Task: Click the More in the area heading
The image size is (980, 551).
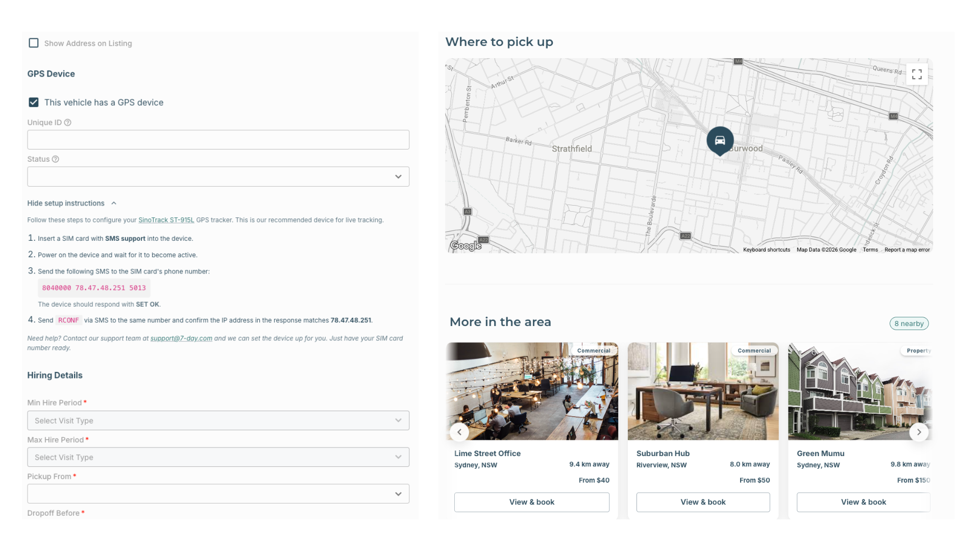Action: [x=500, y=322]
